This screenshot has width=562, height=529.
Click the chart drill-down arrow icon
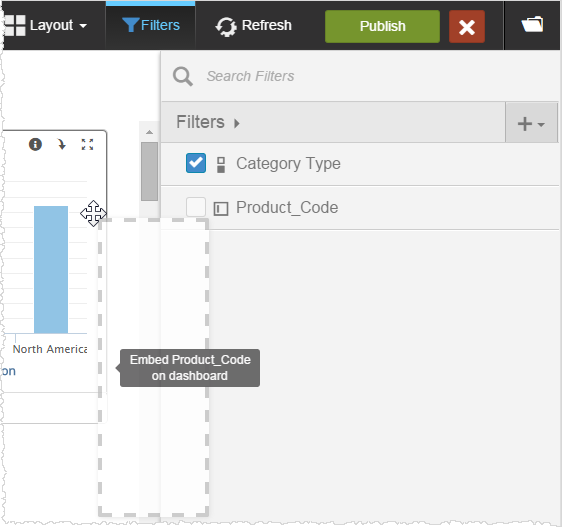(62, 144)
